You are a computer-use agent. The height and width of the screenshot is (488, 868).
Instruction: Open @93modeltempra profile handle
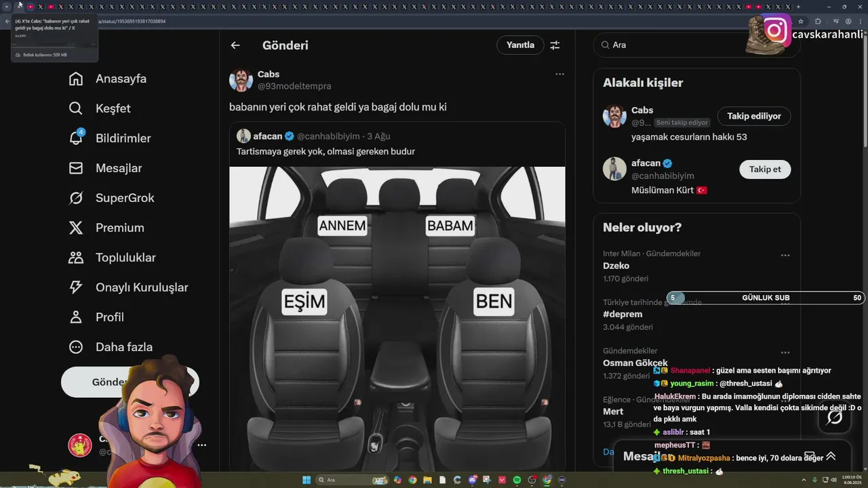pos(294,86)
